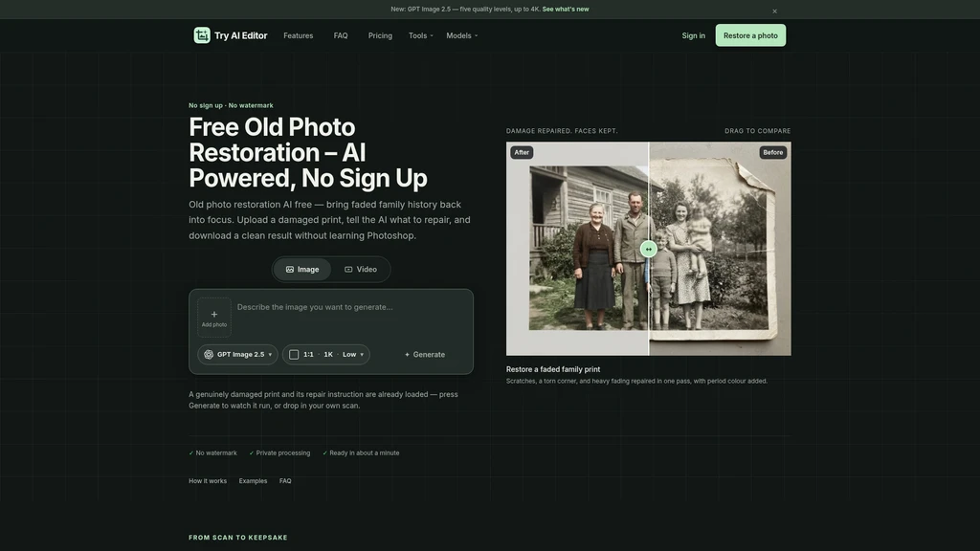Switch to the Image mode tab
Viewport: 980px width, 551px height.
[x=302, y=269]
